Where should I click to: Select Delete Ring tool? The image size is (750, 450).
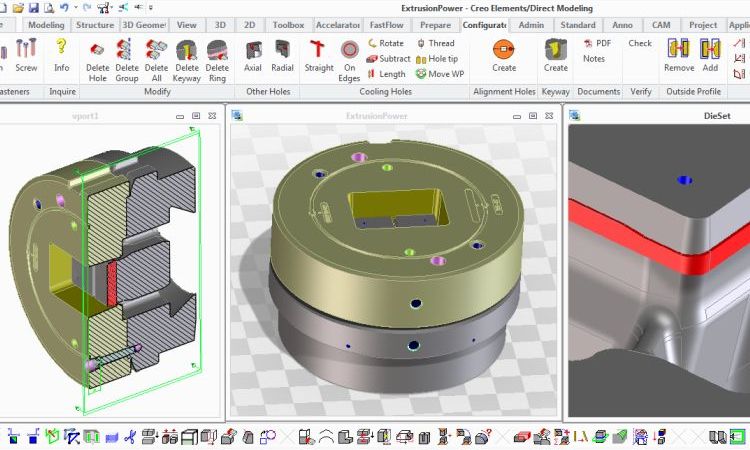[217, 61]
